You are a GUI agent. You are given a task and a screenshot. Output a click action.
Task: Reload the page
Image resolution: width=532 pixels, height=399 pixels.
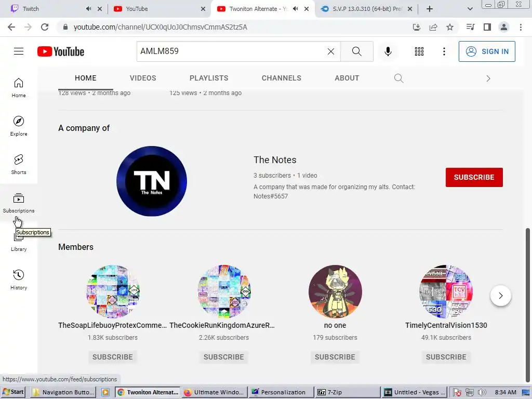tap(45, 27)
